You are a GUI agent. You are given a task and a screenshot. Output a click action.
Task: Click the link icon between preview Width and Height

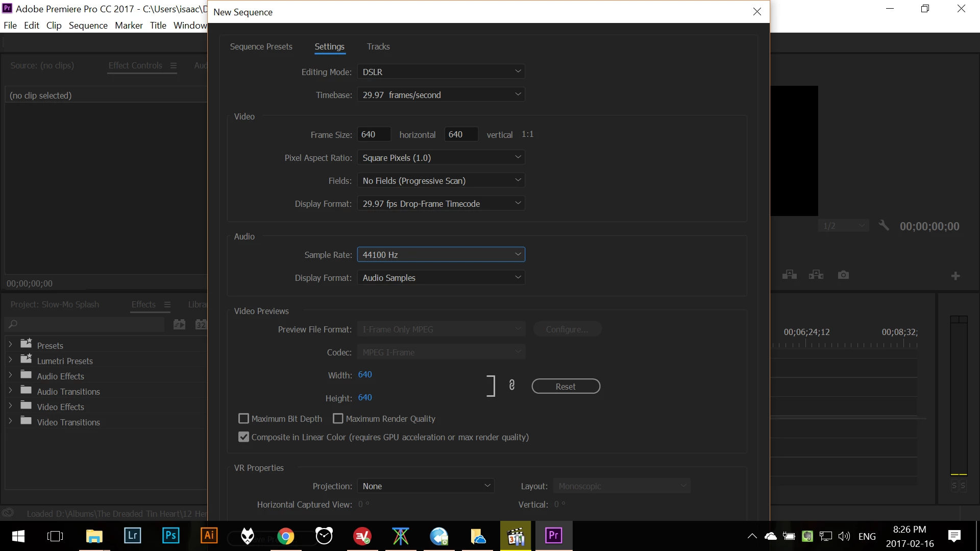pos(511,385)
